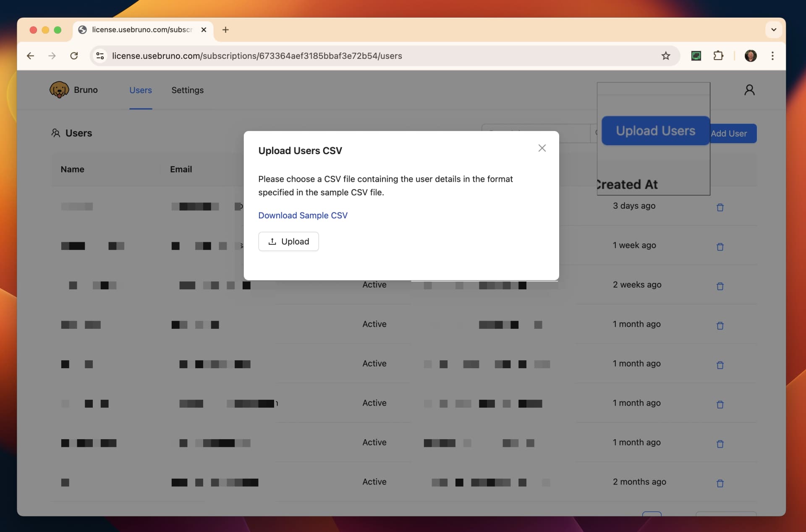Click the Email column header
This screenshot has height=532, width=806.
181,169
